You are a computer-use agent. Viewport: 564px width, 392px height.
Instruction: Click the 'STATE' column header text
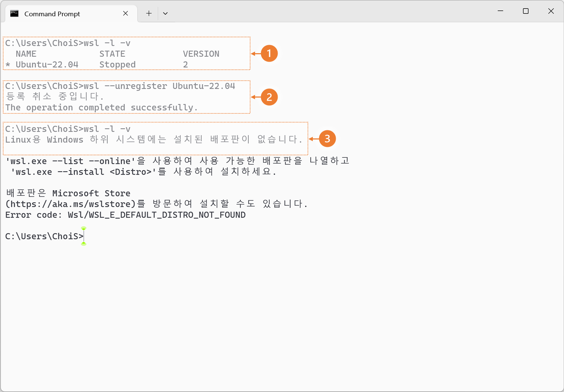(x=112, y=54)
